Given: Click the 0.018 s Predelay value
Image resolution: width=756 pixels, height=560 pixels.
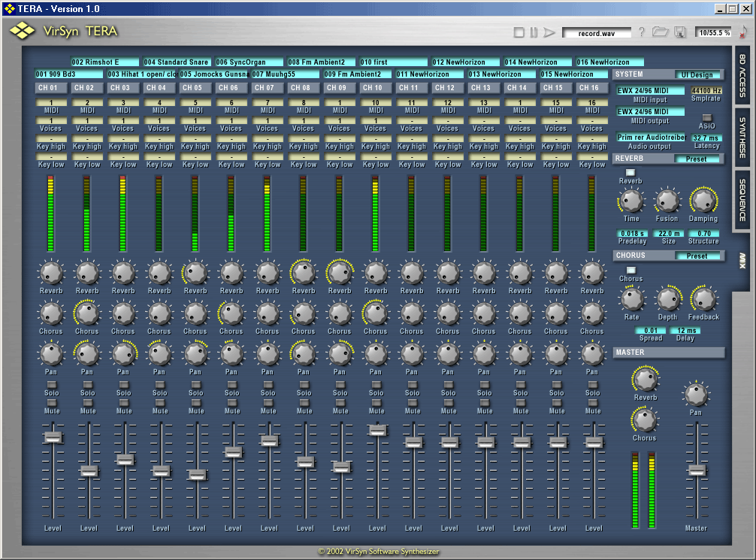Looking at the screenshot, I should (632, 234).
